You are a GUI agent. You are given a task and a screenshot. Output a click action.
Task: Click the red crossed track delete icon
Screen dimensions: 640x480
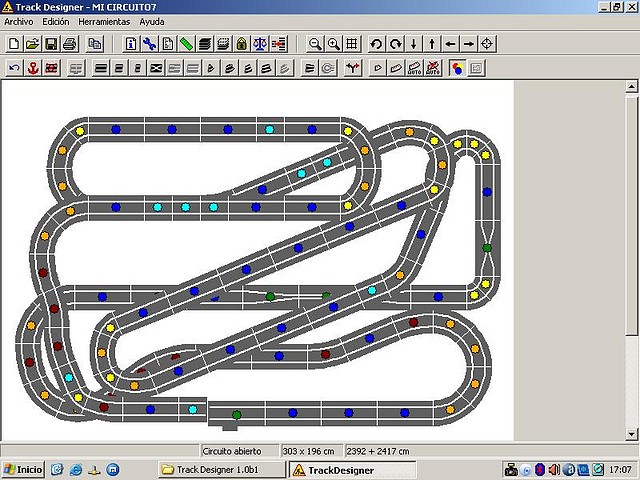[x=51, y=68]
